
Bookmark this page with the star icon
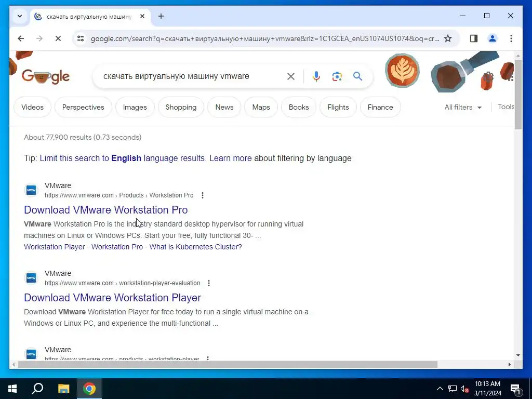(448, 38)
